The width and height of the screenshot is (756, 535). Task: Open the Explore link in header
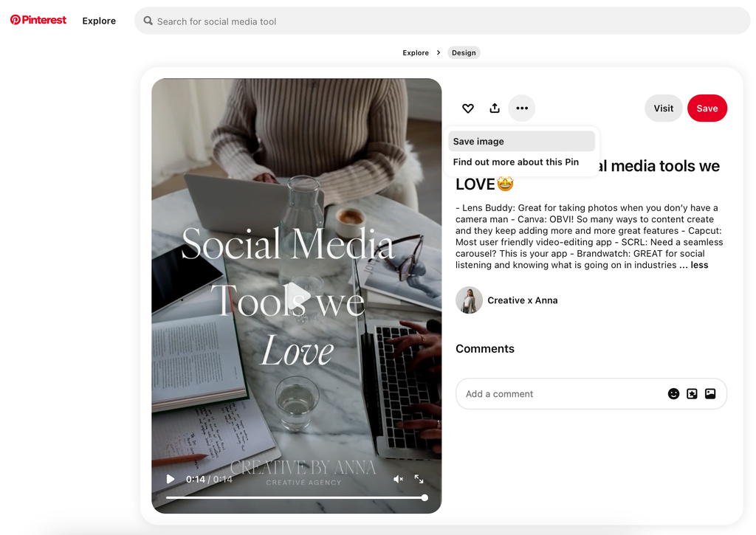pos(99,21)
